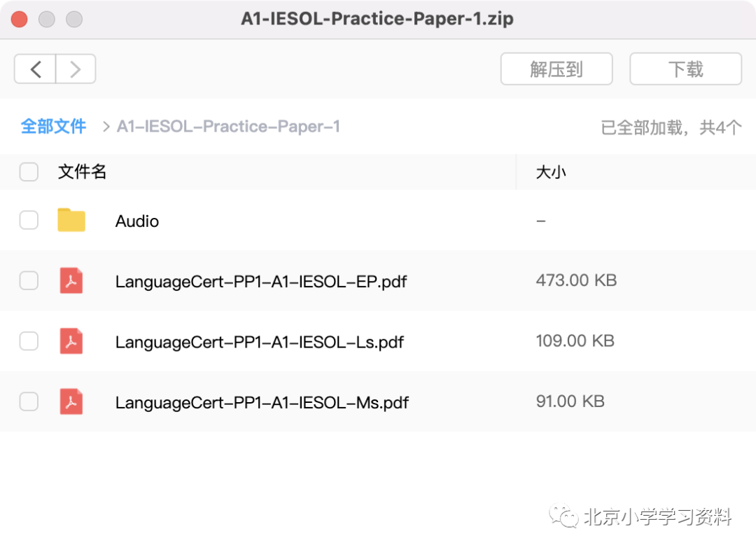The width and height of the screenshot is (756, 550).
Task: Close the window with the red button
Action: 20,20
